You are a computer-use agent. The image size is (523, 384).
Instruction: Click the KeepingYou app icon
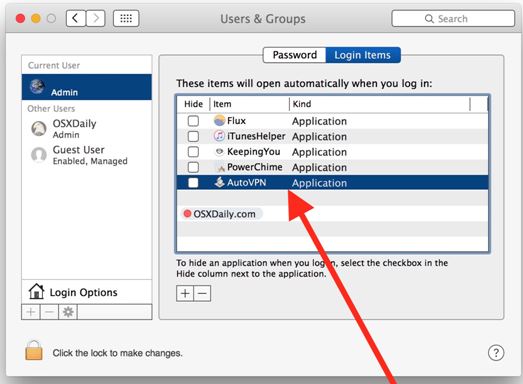(x=219, y=151)
